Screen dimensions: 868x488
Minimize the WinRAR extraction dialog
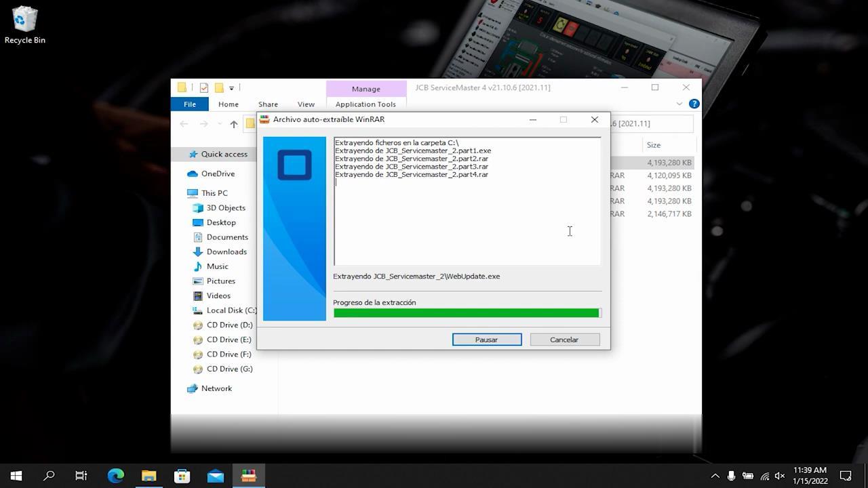click(x=533, y=119)
